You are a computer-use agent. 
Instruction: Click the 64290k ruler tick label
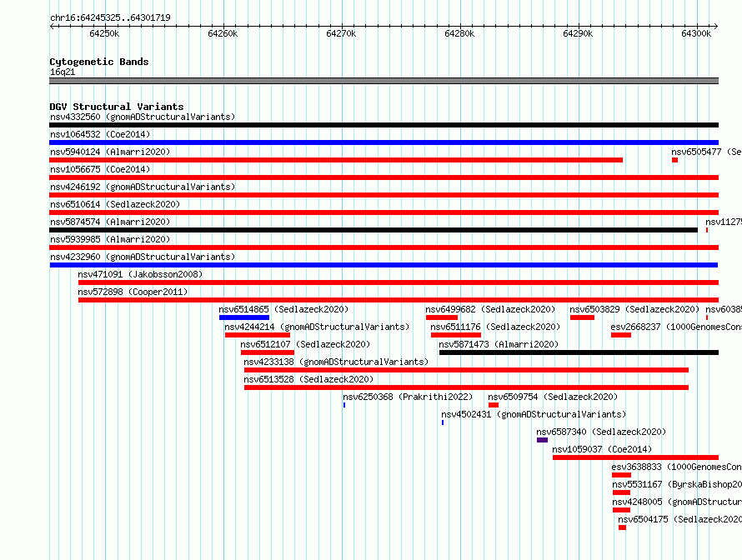click(x=578, y=33)
